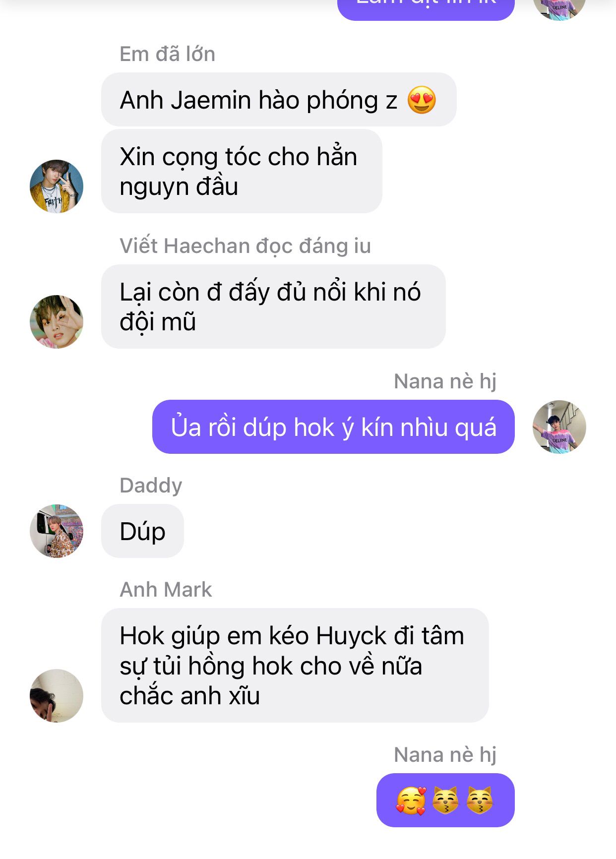The width and height of the screenshot is (616, 859).
Task: Tap partially visible avatar at top right
Action: click(x=559, y=9)
